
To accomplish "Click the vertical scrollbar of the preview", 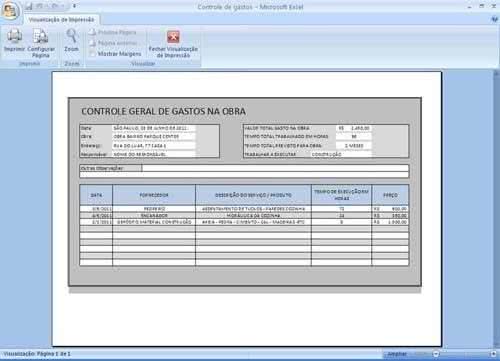I will pyautogui.click(x=496, y=209).
